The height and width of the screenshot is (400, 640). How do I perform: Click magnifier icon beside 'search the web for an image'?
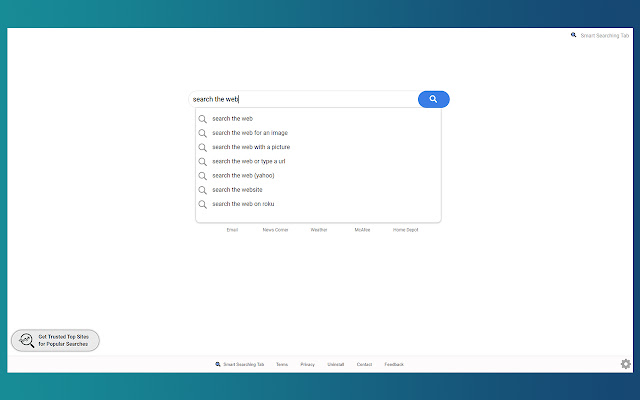[202, 133]
